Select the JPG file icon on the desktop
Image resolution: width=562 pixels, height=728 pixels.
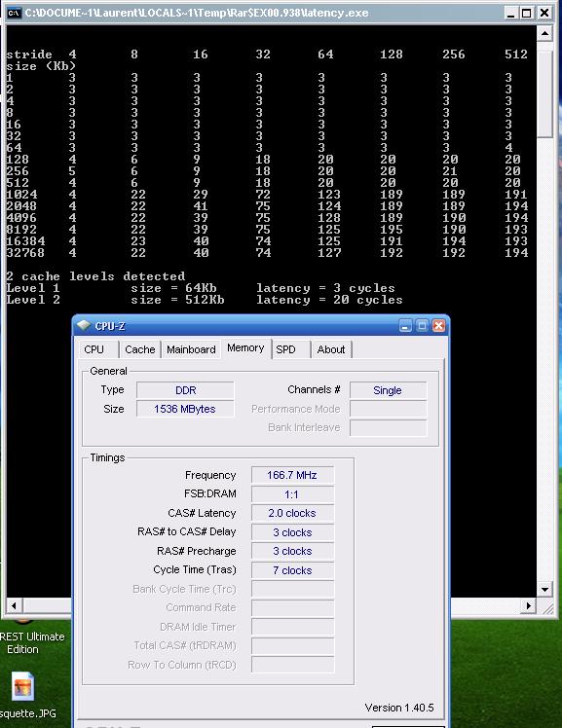point(22,686)
